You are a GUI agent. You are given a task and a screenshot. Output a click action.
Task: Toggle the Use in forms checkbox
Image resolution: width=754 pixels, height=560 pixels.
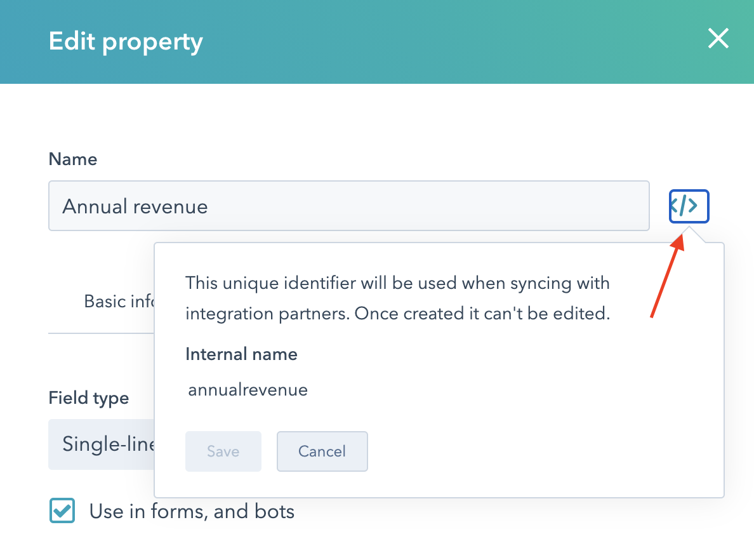click(x=62, y=511)
